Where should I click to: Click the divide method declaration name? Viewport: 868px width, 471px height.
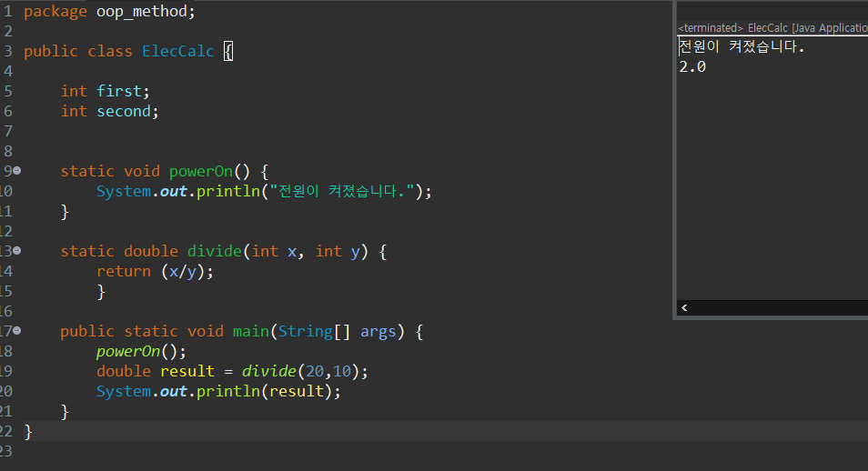pos(214,251)
